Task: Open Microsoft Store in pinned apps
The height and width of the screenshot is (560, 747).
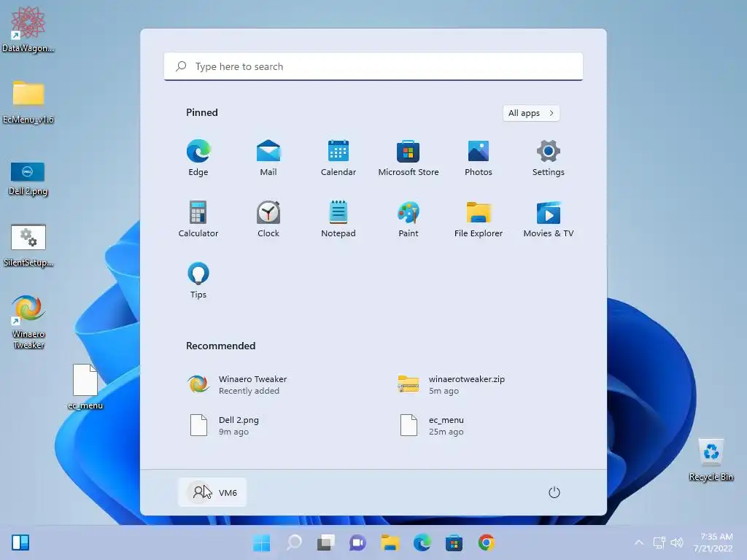Action: click(x=409, y=158)
